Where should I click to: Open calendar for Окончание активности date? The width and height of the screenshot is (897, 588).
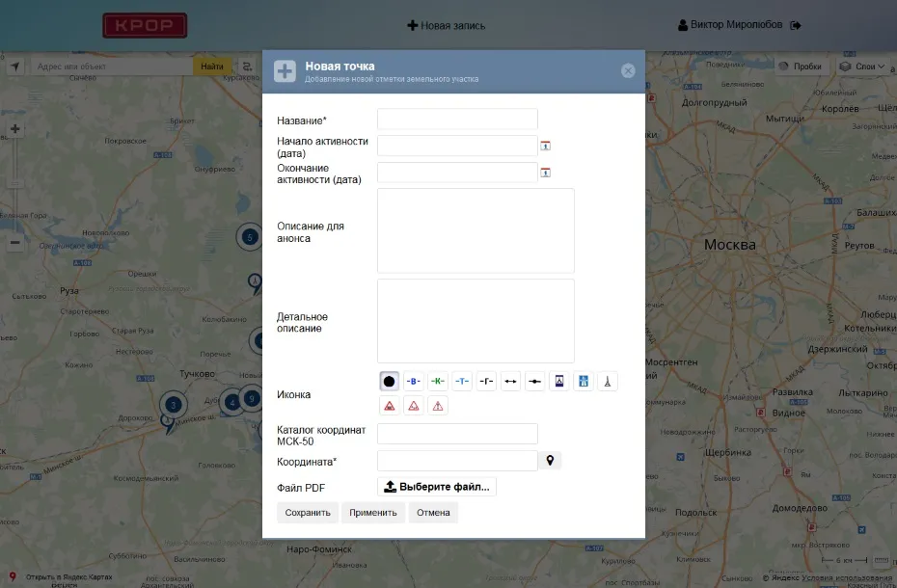pyautogui.click(x=545, y=173)
